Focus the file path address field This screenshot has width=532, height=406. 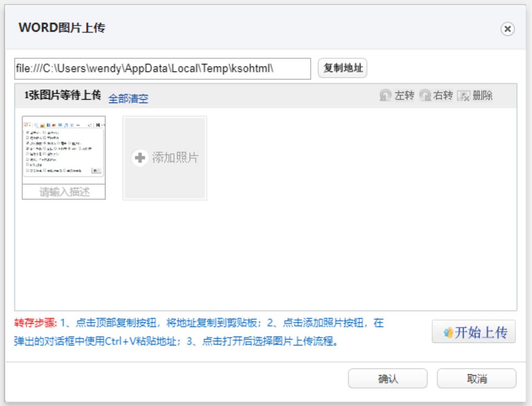[x=162, y=69]
